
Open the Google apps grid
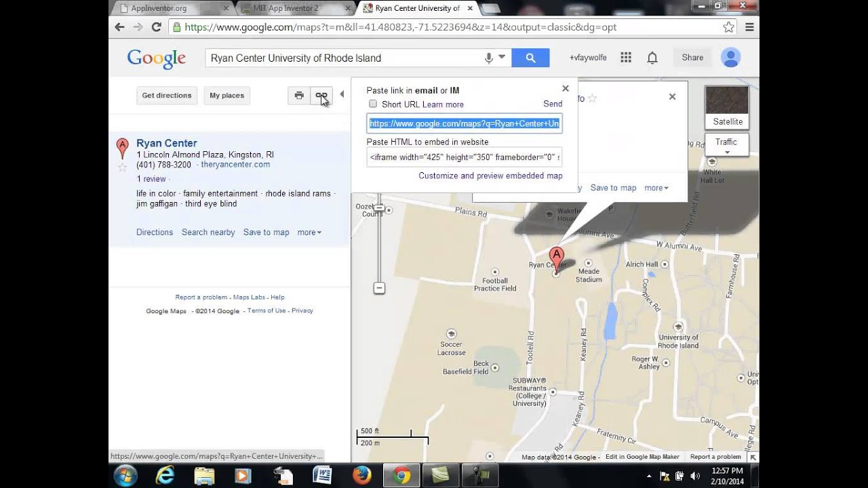coord(626,58)
